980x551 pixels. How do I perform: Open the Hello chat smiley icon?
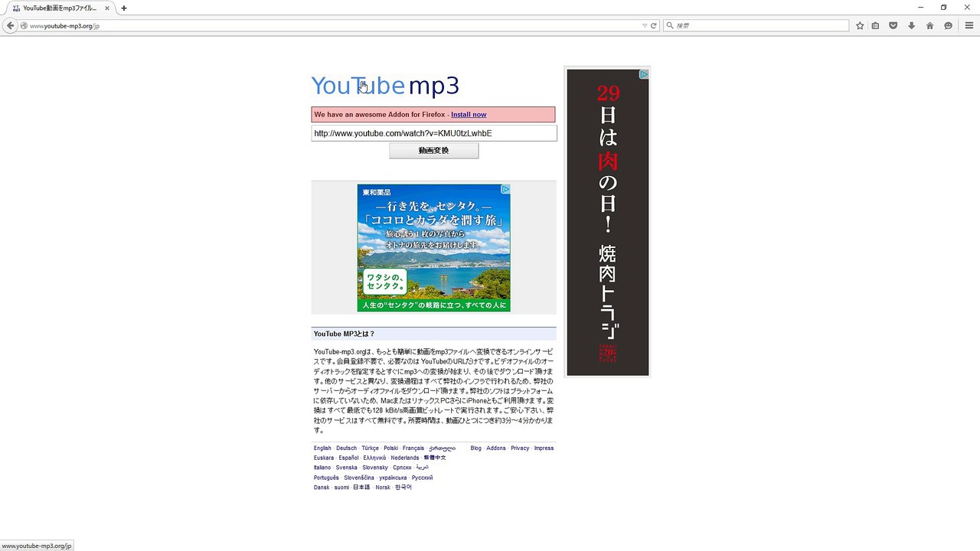pyautogui.click(x=948, y=25)
